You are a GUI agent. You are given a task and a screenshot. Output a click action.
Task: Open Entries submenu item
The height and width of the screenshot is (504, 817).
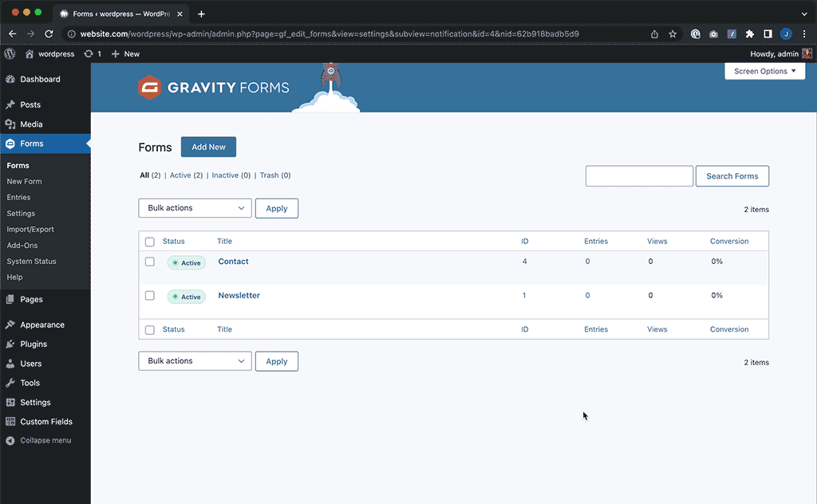[x=19, y=197]
